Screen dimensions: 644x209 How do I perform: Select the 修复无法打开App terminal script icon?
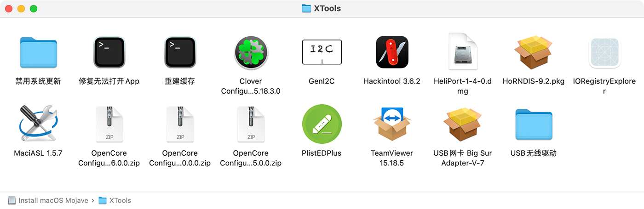coord(109,52)
